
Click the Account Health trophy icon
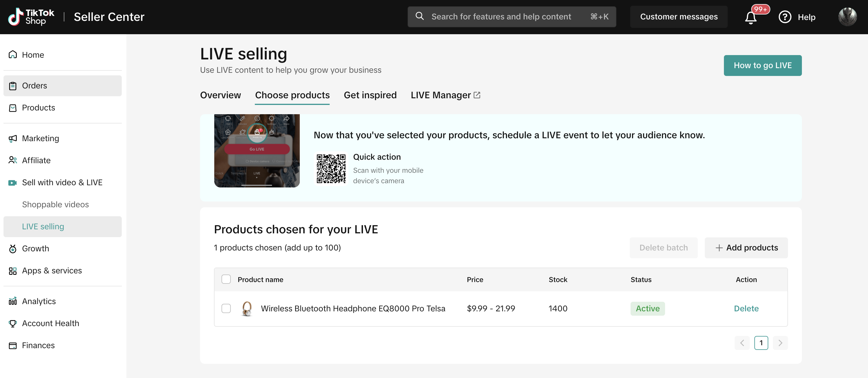coord(13,324)
